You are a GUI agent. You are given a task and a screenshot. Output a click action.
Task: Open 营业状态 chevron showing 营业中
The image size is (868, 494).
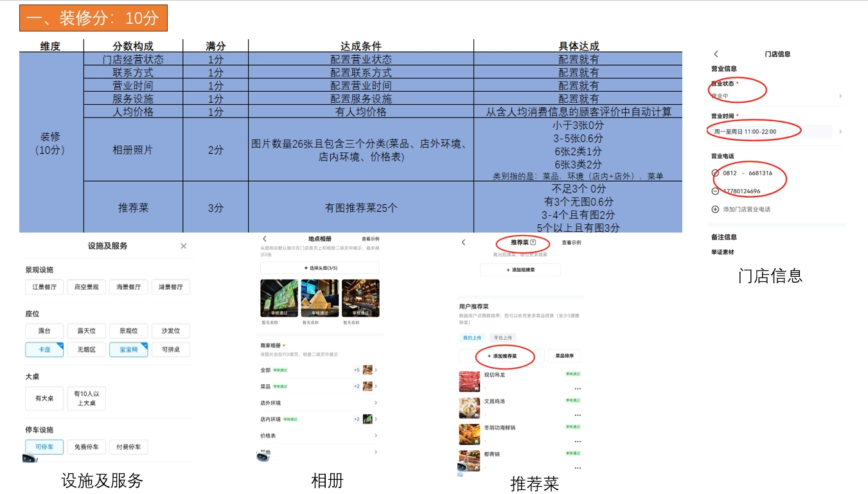[x=840, y=96]
